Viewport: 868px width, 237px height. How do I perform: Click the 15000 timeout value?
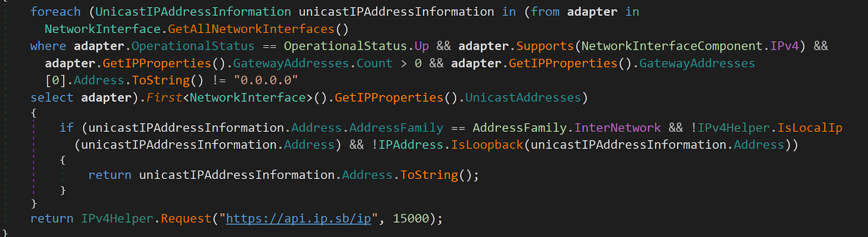(x=411, y=219)
